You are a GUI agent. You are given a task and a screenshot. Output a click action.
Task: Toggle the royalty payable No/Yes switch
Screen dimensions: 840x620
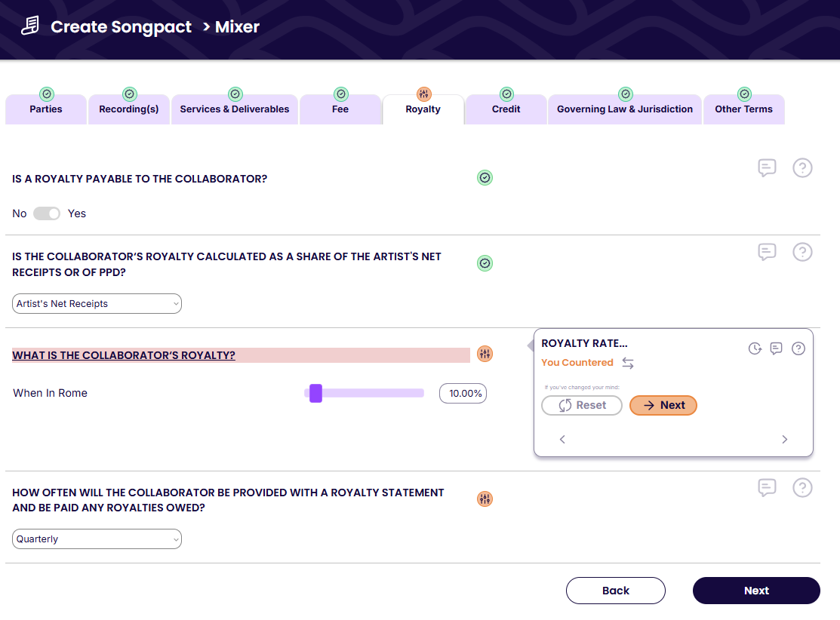[47, 213]
